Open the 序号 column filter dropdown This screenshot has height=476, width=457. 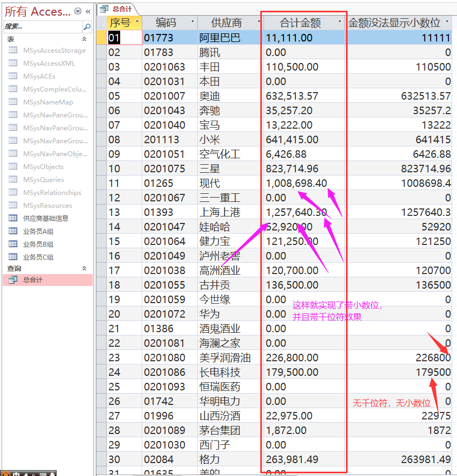[x=137, y=22]
